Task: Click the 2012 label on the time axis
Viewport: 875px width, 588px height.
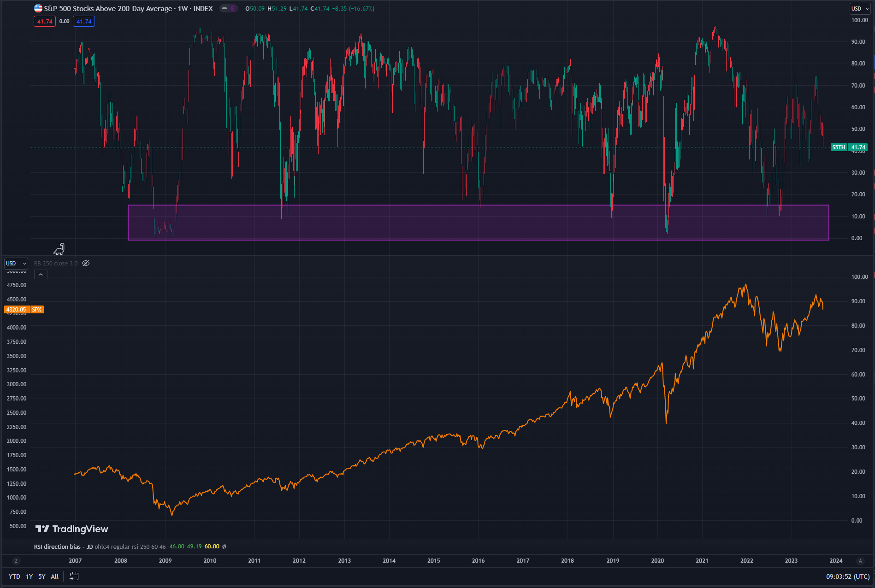Action: [x=299, y=561]
